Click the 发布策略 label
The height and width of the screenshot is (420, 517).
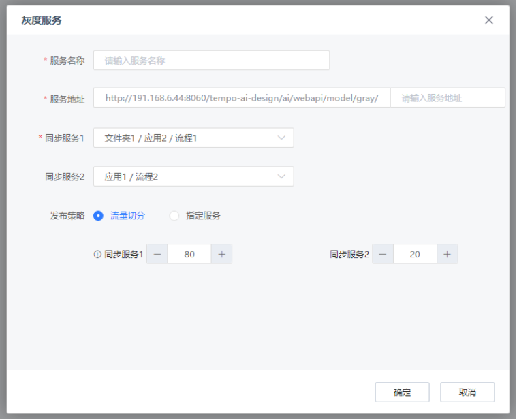pos(67,216)
